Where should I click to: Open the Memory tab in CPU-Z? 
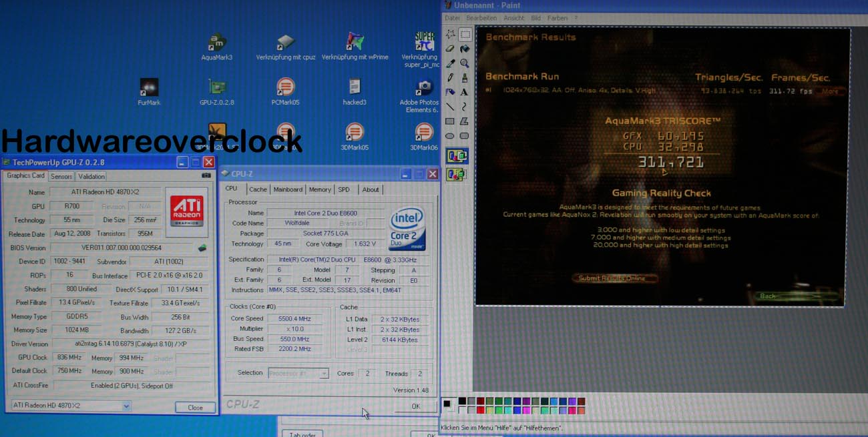pos(320,189)
